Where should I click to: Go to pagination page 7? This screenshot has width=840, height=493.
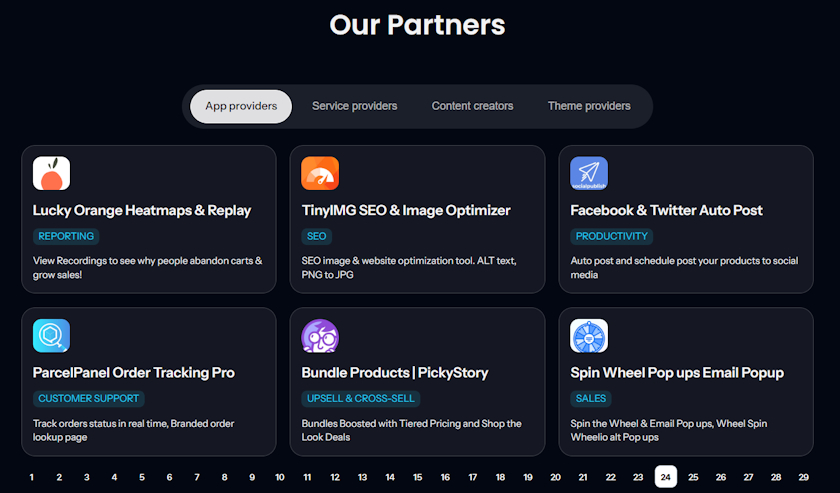click(197, 477)
